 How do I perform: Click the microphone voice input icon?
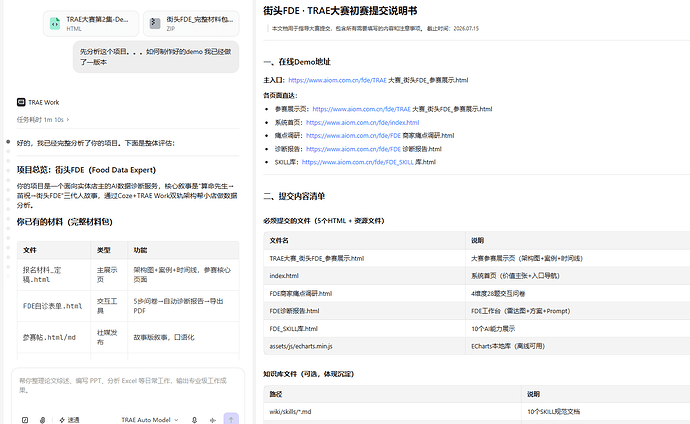pos(194,420)
